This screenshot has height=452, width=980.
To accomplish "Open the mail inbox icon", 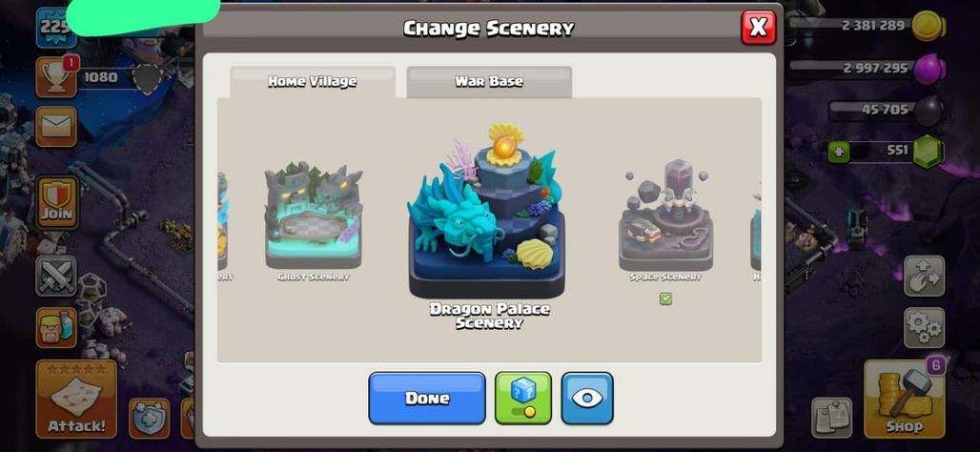I will point(56,126).
